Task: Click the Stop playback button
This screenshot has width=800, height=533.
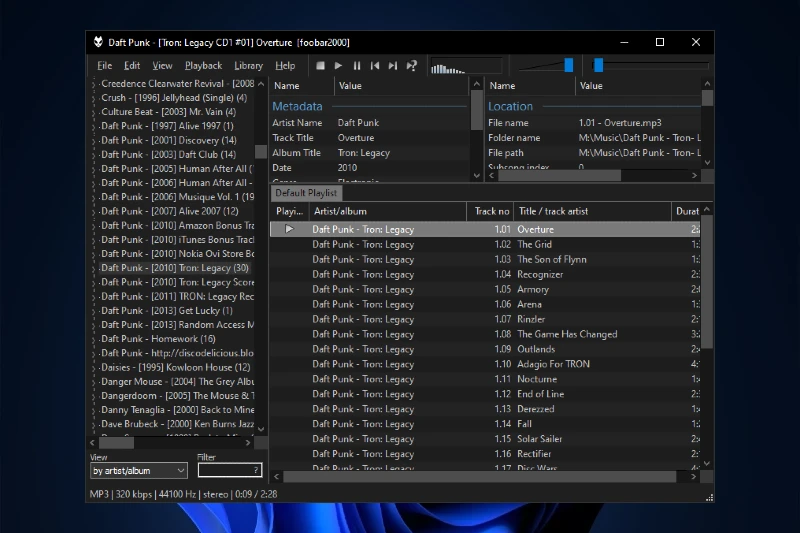Action: coord(320,66)
